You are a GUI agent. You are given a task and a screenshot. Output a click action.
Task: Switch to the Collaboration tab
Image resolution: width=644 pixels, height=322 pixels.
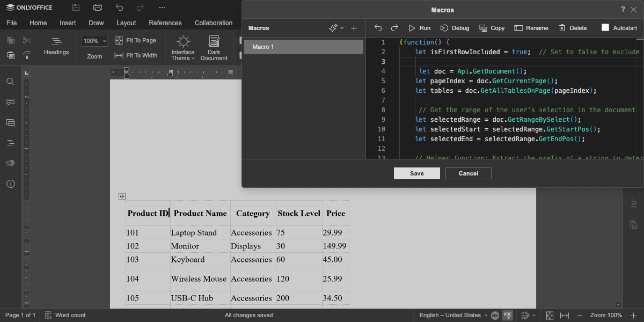[214, 23]
